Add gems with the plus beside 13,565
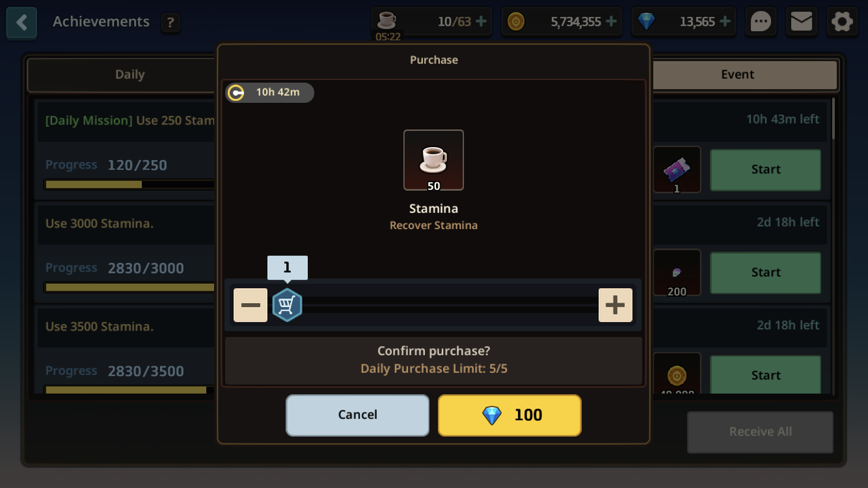The image size is (868, 488). [725, 22]
